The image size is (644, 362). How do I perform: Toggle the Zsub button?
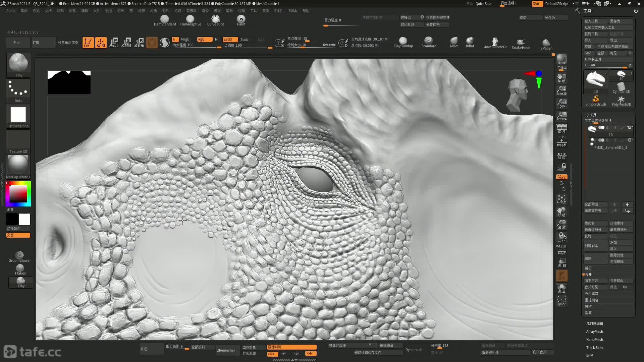tap(244, 39)
